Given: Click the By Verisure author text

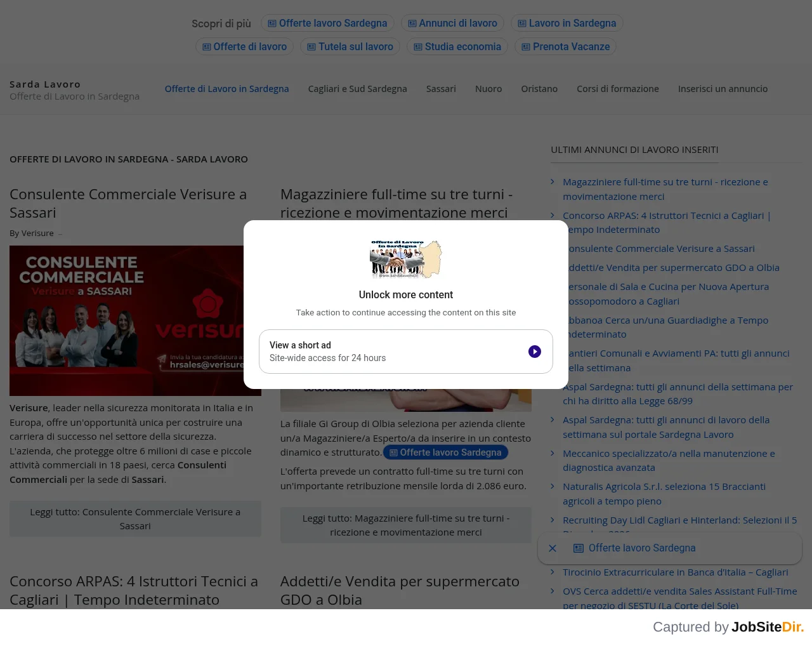Looking at the screenshot, I should (x=32, y=234).
